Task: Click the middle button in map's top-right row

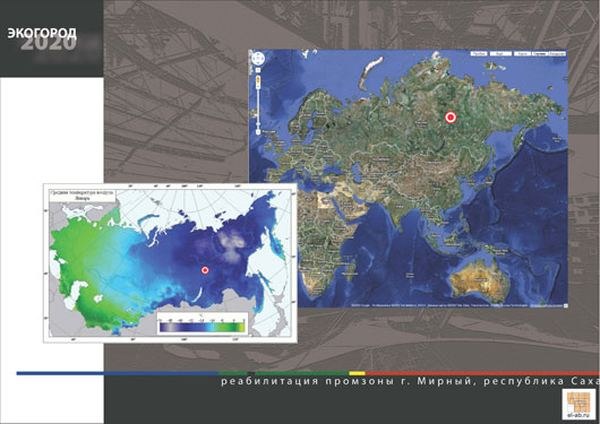Action: [x=519, y=55]
